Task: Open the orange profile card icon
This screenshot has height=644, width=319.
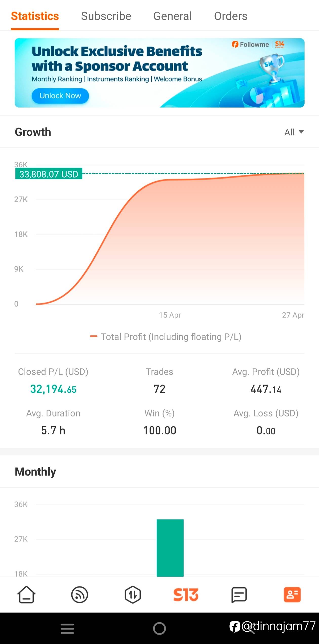Action: tap(292, 594)
